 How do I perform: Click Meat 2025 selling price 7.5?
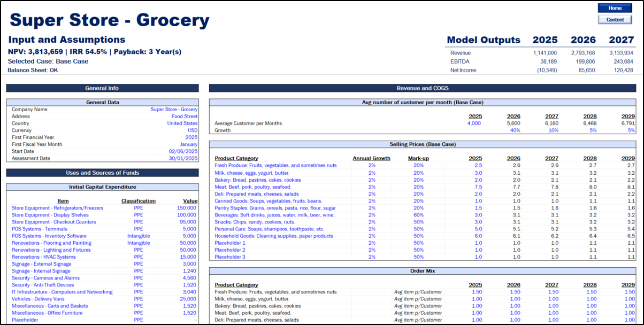478,187
